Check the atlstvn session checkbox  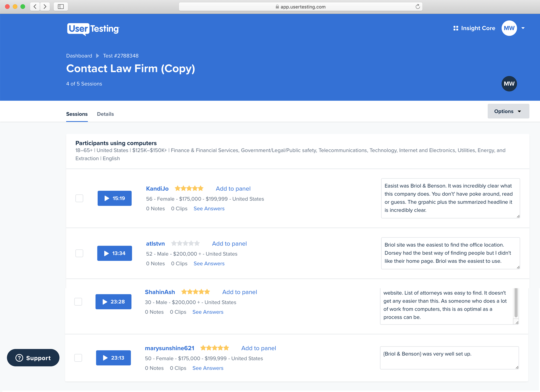click(79, 253)
